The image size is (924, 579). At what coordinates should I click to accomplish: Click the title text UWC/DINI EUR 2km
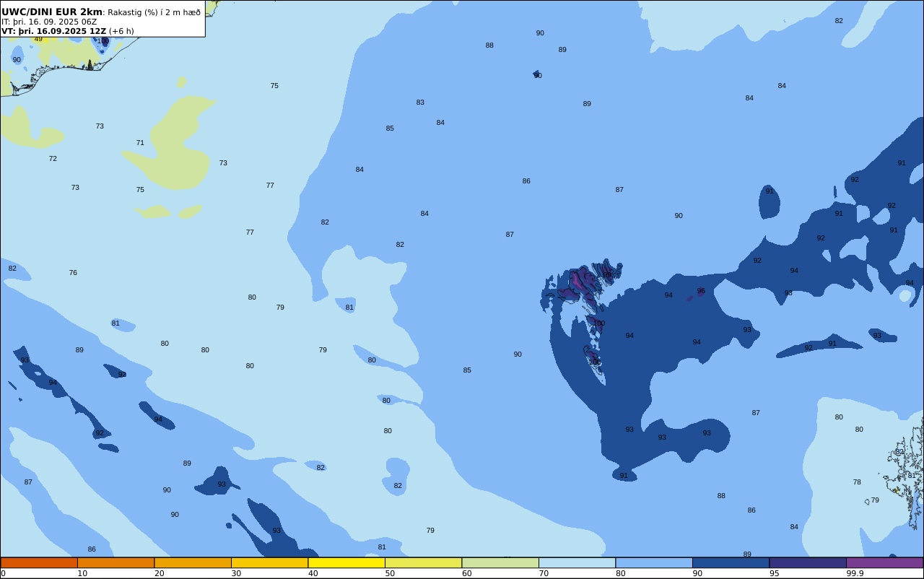click(x=52, y=12)
